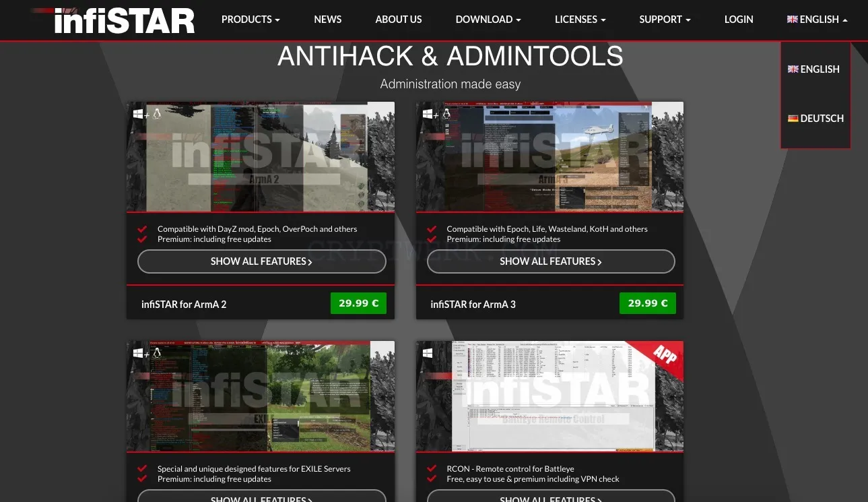Click checkmark beside 'Compatible with Epoch, Life, Wasteland'
The height and width of the screenshot is (502, 868).
[432, 229]
